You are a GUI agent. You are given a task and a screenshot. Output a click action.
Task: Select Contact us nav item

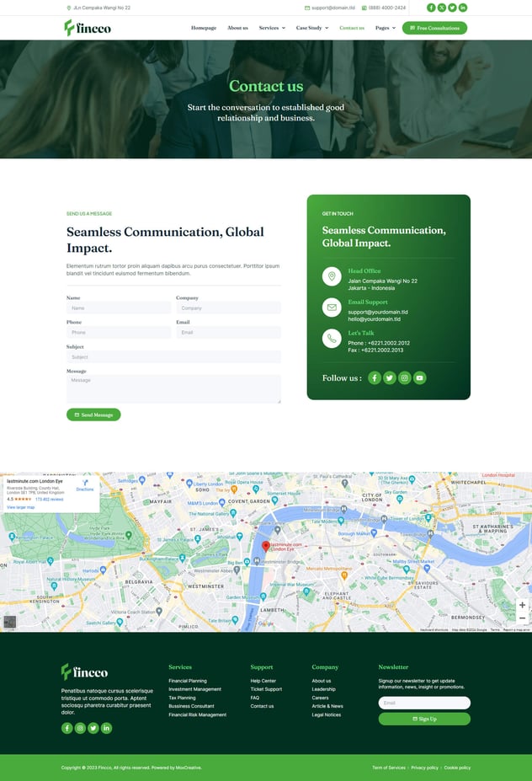pos(352,28)
